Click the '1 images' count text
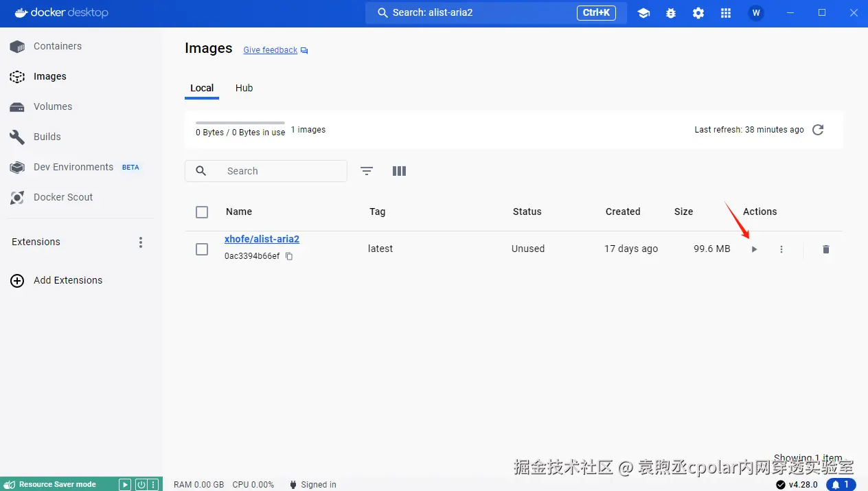The width and height of the screenshot is (868, 491). pyautogui.click(x=308, y=130)
